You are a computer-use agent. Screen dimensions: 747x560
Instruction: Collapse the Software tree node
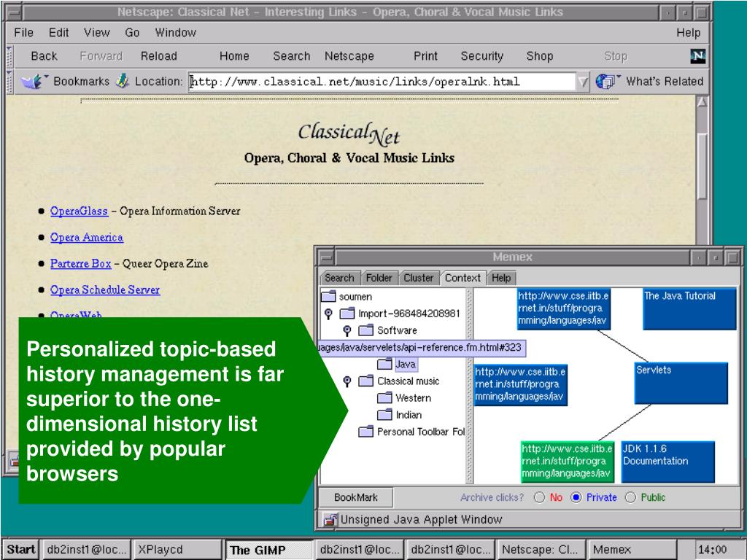(347, 330)
